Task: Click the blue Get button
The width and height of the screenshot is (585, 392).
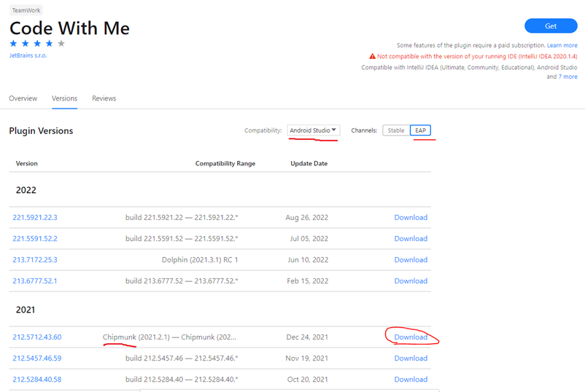Action: (550, 26)
